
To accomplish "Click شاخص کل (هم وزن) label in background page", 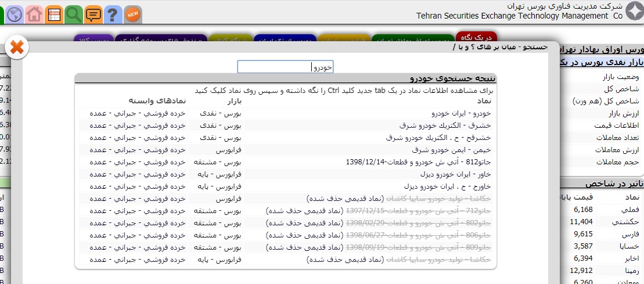I will [x=606, y=101].
